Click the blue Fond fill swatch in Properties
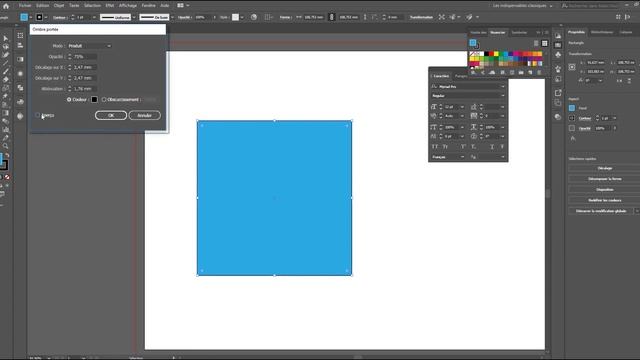Viewport: 640px width, 360px height. coord(572,108)
